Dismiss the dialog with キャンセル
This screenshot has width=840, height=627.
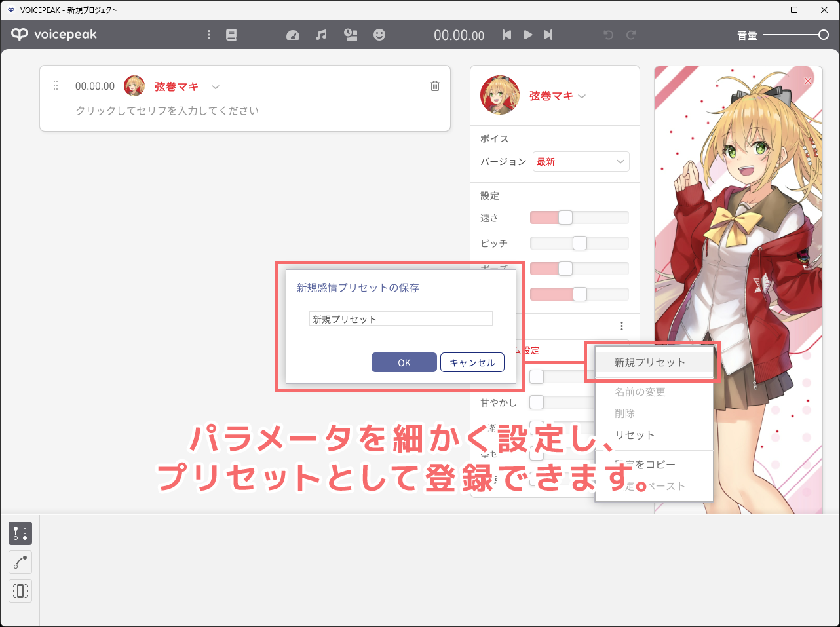click(472, 362)
